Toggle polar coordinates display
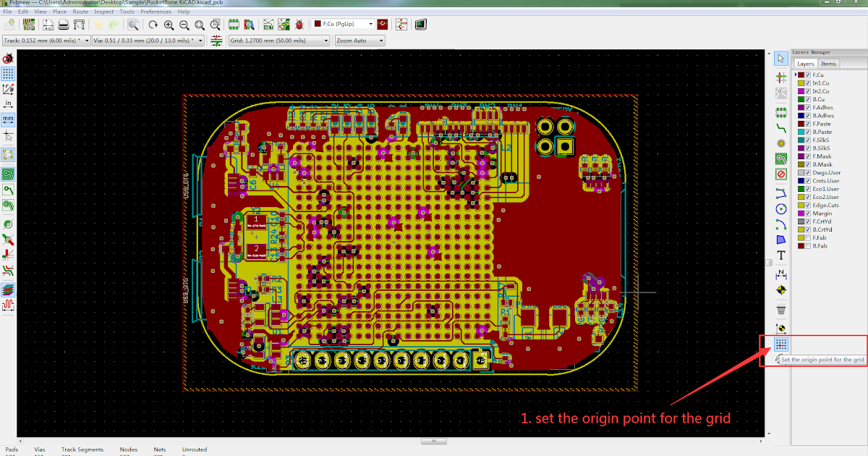This screenshot has width=868, height=456. [9, 89]
